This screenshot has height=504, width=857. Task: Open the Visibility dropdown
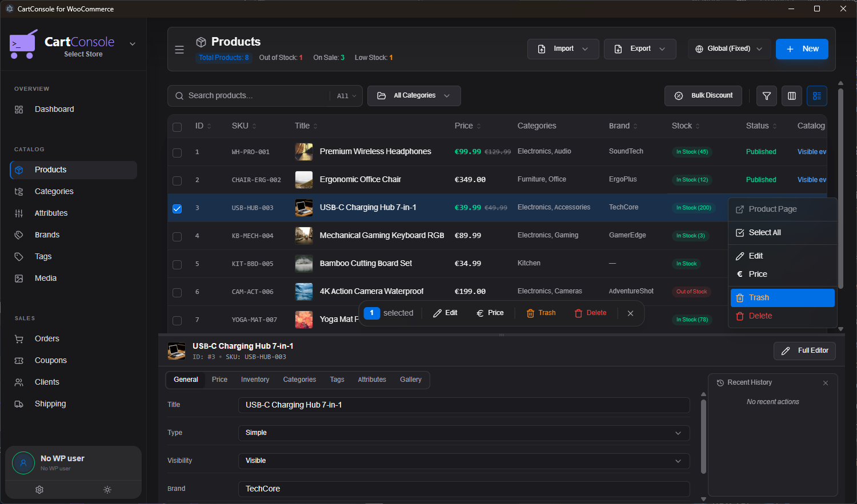click(463, 461)
